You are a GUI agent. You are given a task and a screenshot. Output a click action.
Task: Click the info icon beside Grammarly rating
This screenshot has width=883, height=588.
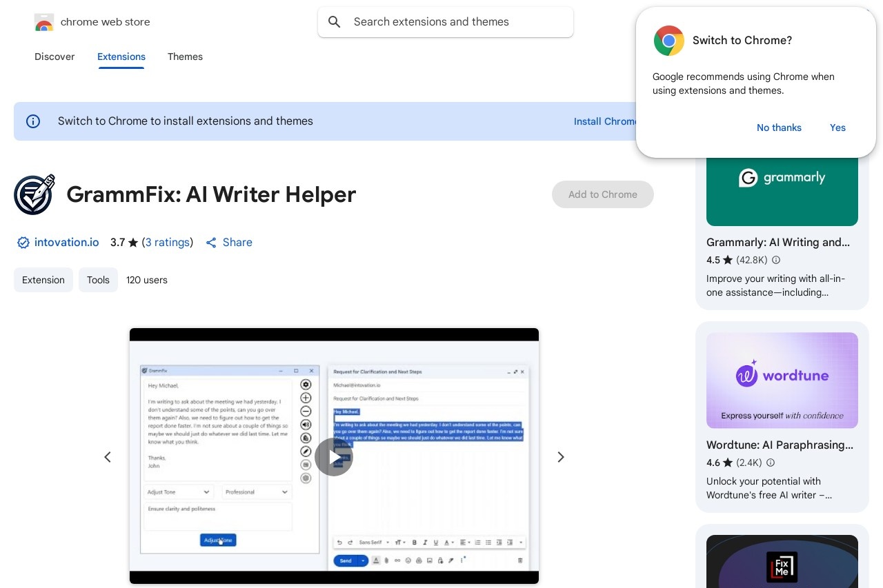point(776,261)
